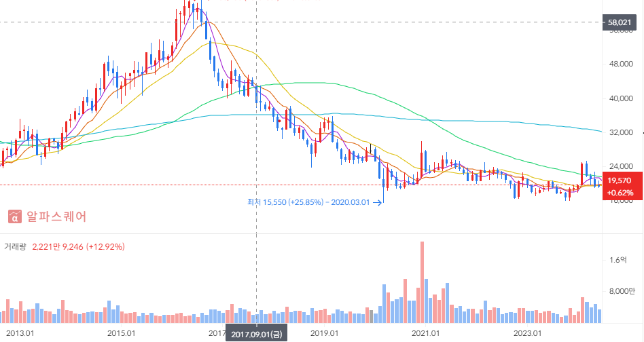Click the 48,000 price axis label

pos(621,64)
